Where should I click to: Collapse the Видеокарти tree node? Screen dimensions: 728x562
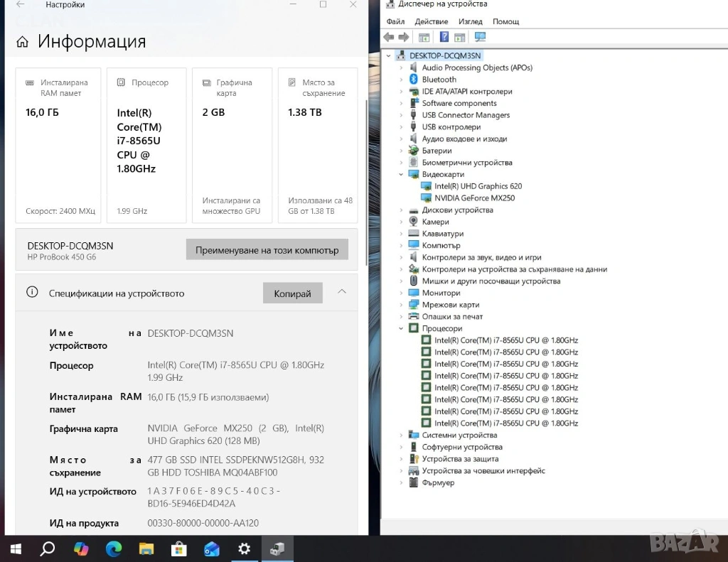[x=401, y=174]
